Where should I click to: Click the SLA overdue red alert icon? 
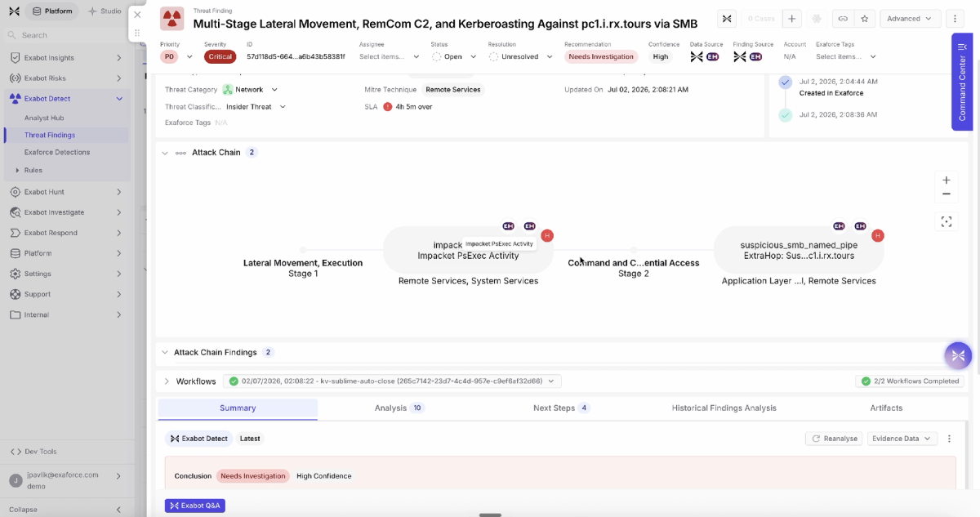tap(388, 106)
